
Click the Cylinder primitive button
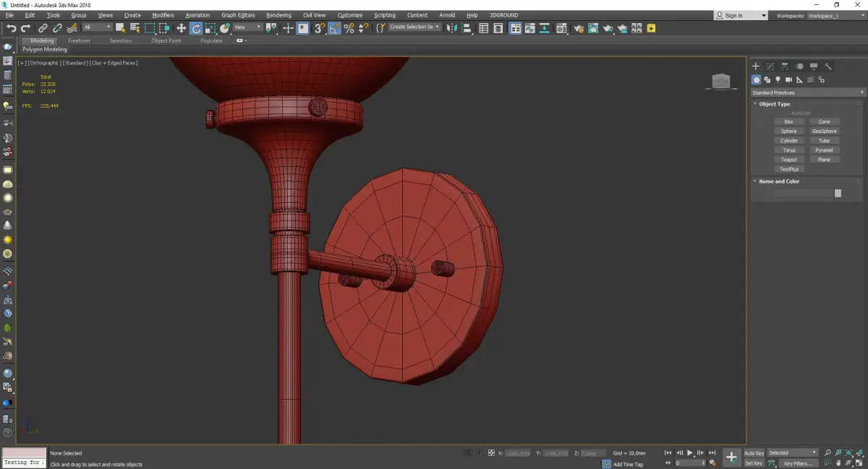coord(788,141)
